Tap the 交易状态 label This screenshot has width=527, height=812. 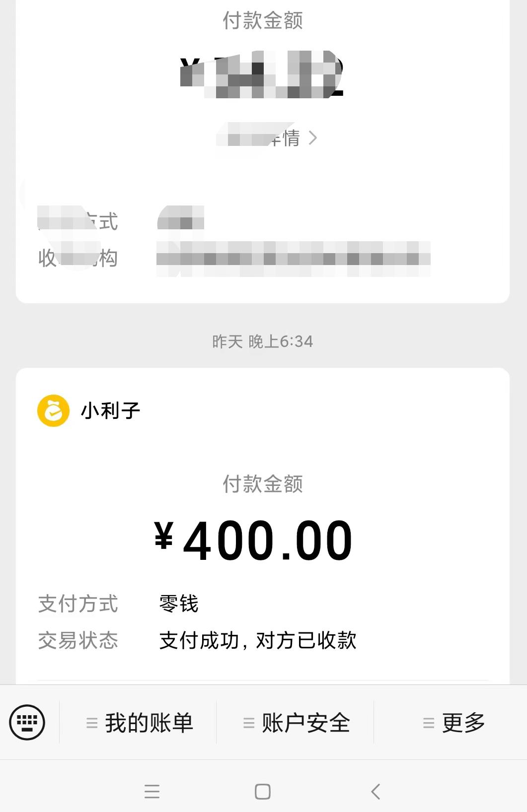78,640
